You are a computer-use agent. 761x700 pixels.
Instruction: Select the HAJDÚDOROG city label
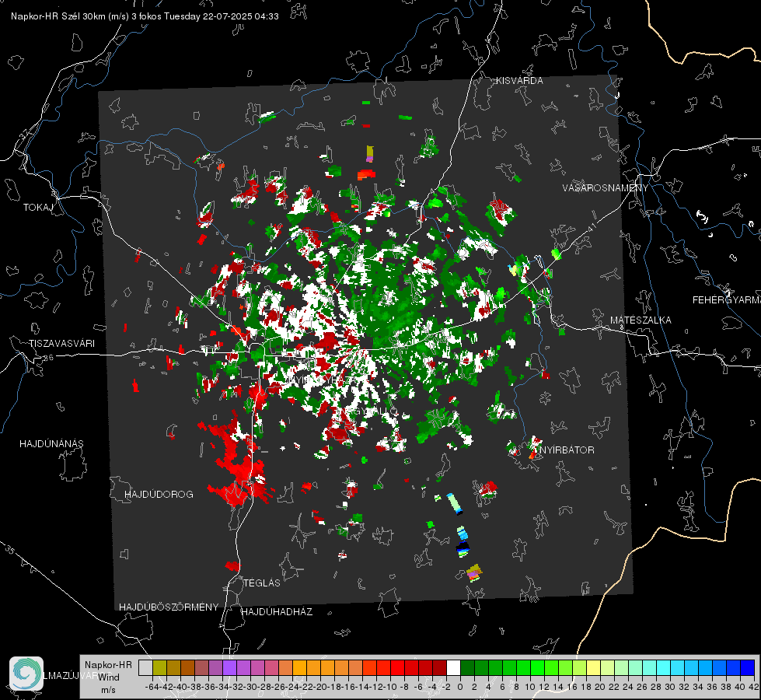[x=159, y=494]
